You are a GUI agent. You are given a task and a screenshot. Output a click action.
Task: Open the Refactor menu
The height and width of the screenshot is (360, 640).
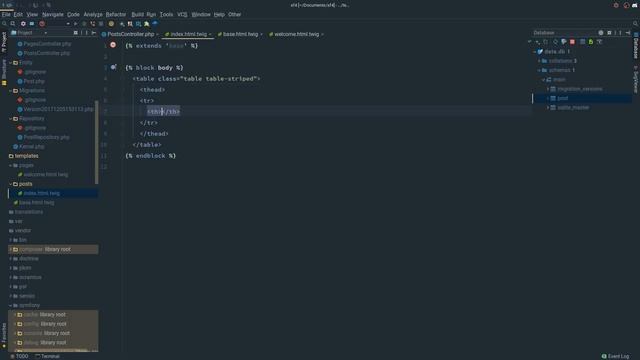[116, 14]
